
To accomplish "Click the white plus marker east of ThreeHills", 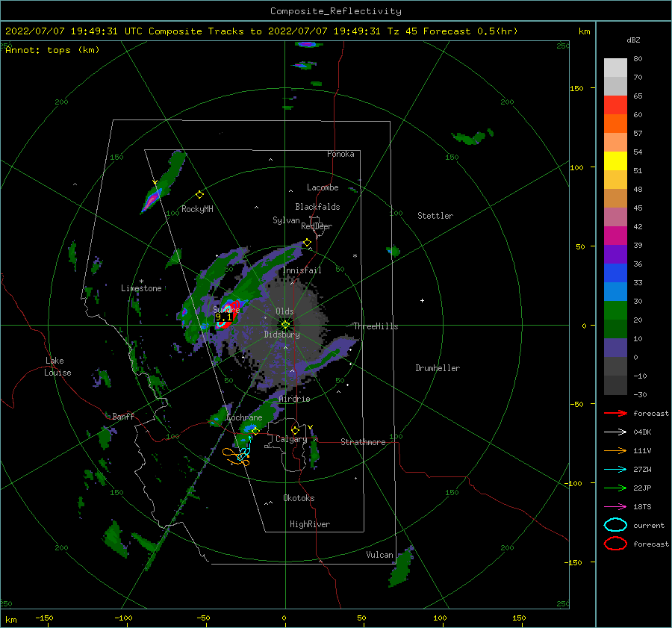I will (x=422, y=300).
